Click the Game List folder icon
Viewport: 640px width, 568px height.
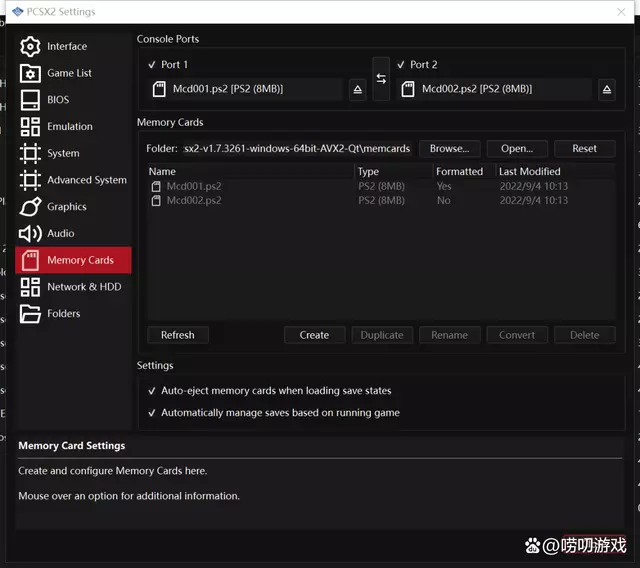pos(30,73)
